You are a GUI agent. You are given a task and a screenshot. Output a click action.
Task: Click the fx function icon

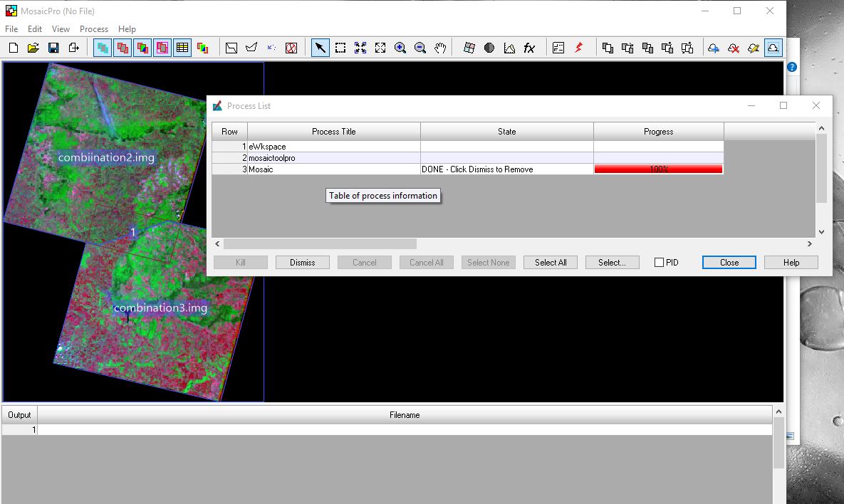click(529, 48)
